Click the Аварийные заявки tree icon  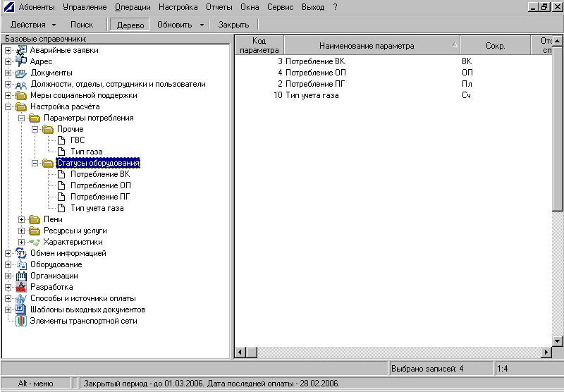click(x=21, y=50)
